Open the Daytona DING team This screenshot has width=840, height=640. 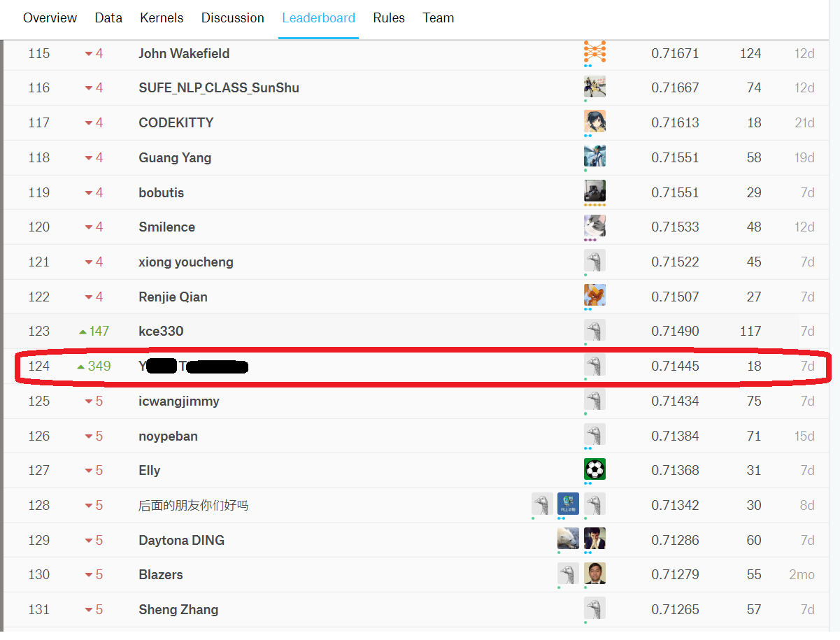[182, 540]
